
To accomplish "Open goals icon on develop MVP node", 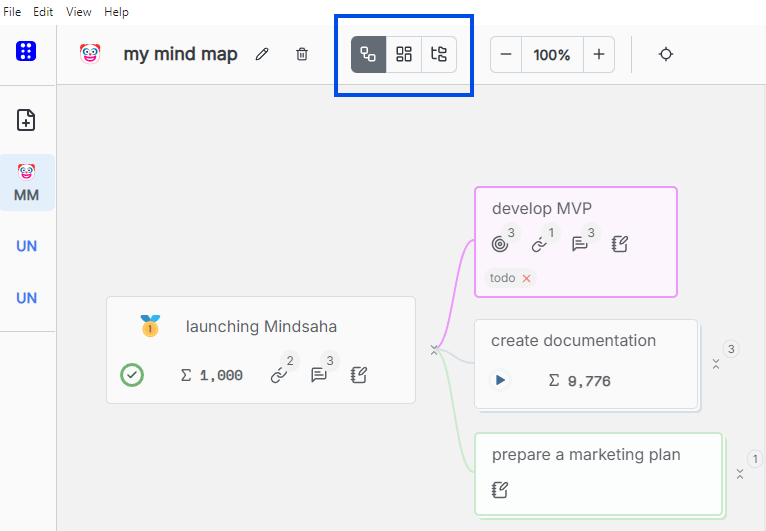I will (501, 243).
